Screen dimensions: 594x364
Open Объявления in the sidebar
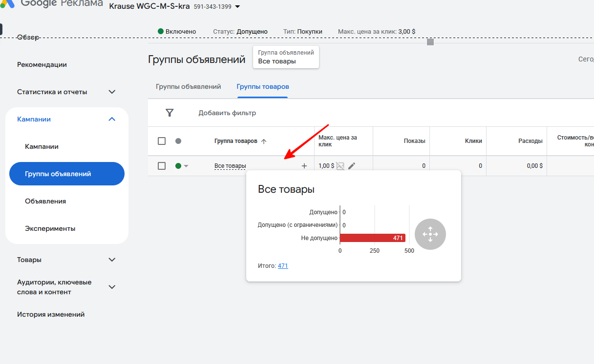point(45,201)
